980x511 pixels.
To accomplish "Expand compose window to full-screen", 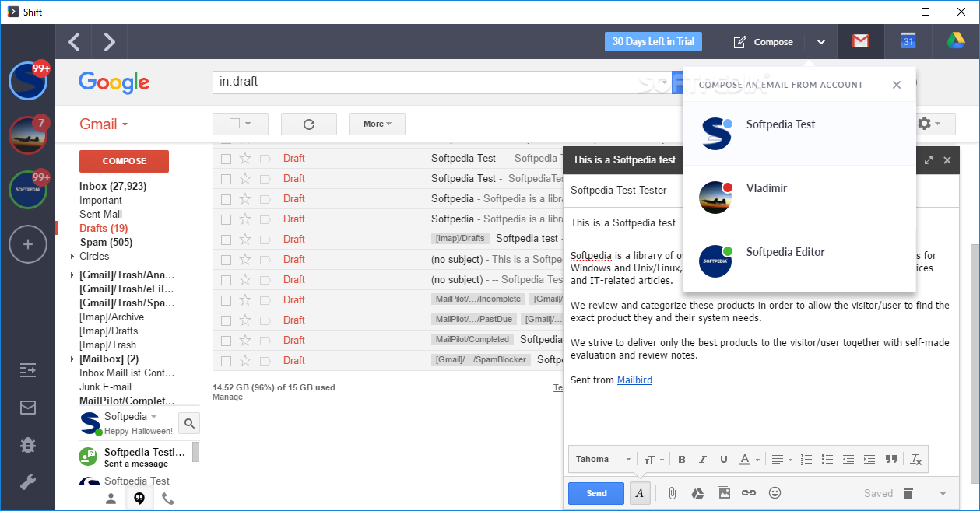I will pos(928,160).
